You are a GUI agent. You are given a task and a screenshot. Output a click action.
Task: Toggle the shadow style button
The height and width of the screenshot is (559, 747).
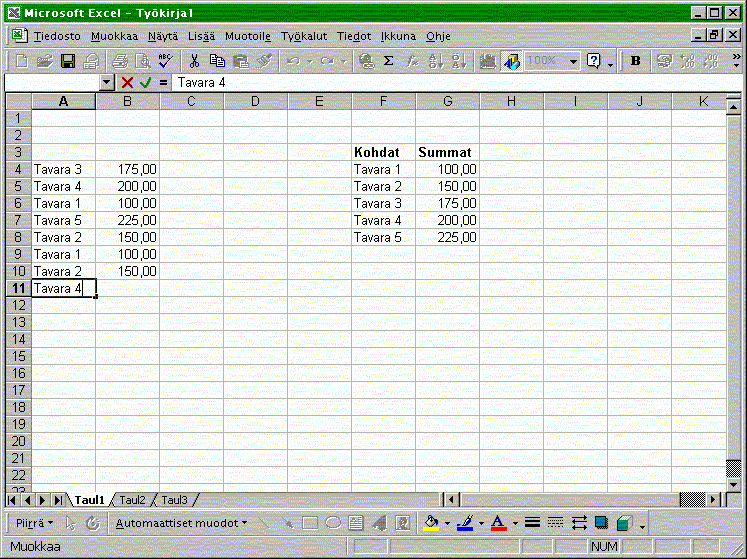(601, 522)
